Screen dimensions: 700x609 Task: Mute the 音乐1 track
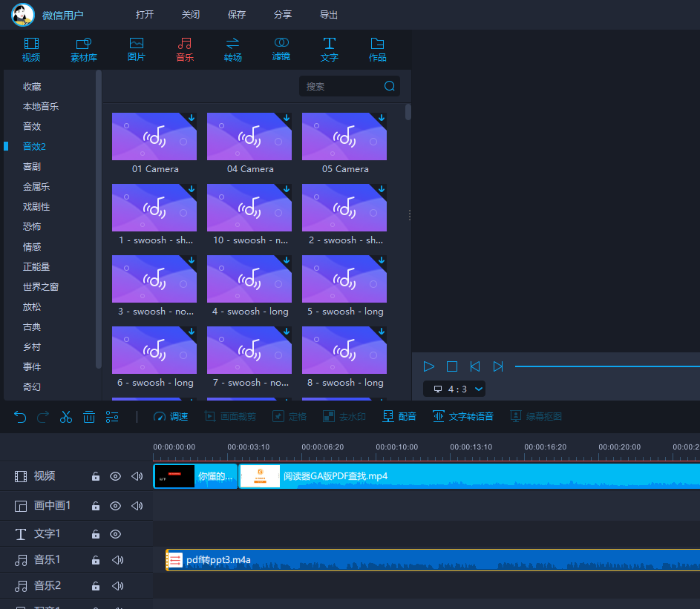[117, 560]
